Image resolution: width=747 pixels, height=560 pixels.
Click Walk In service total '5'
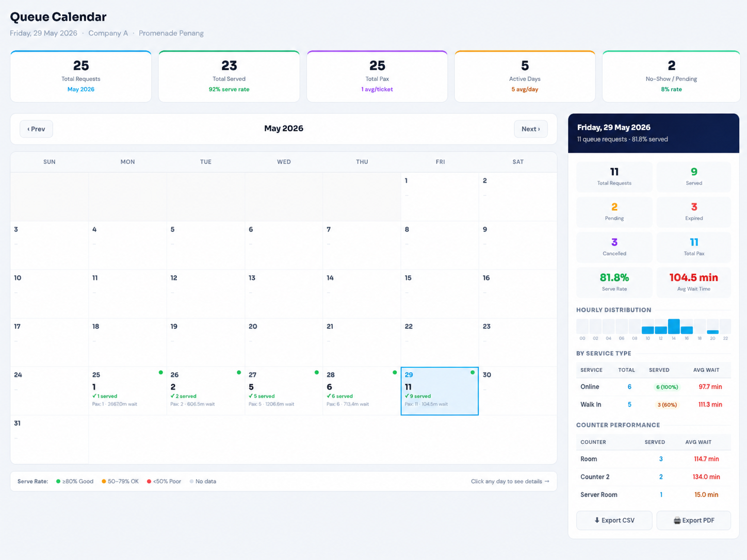click(629, 405)
